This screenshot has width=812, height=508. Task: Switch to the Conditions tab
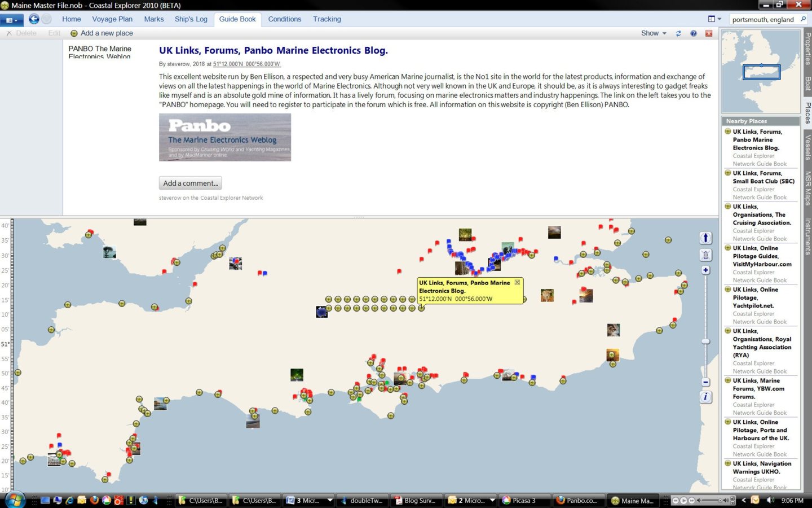coord(285,19)
